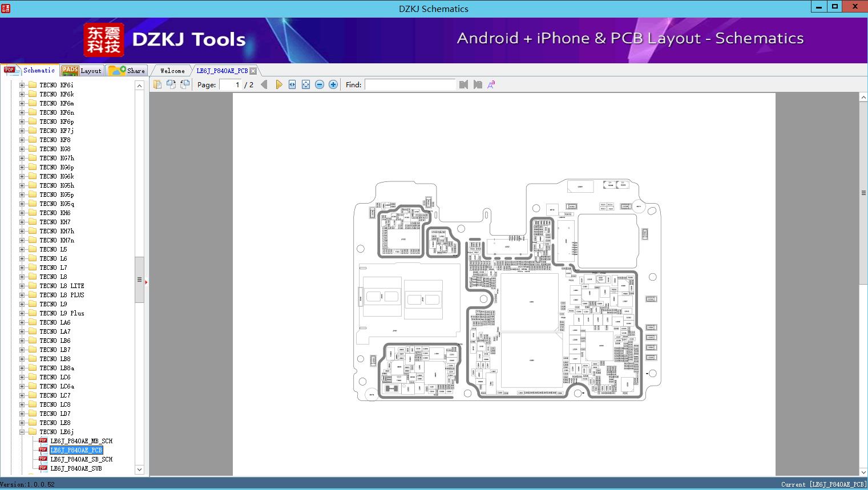Fit whole page icon in toolbar
Viewport: 868px width, 490px height.
click(306, 84)
